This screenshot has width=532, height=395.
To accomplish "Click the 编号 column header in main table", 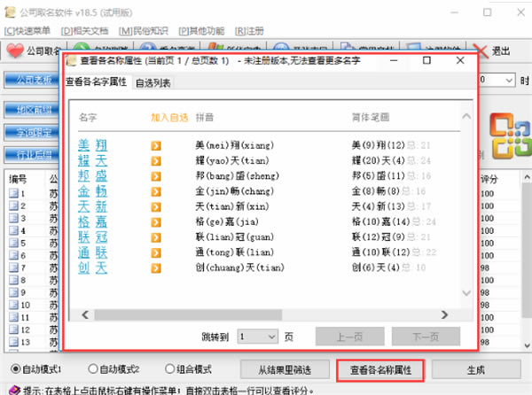I will click(18, 179).
